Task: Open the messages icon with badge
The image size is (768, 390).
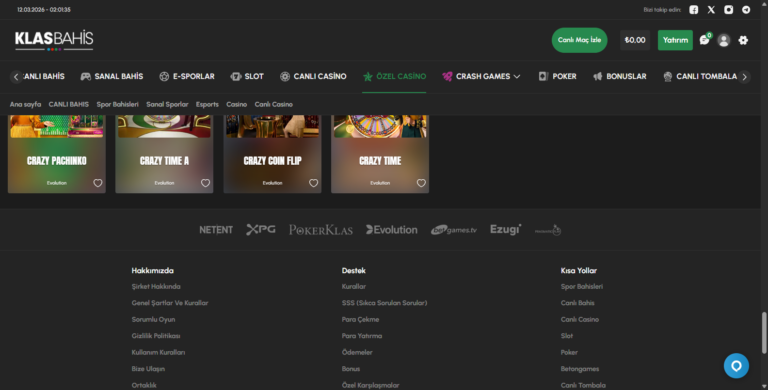Action: pyautogui.click(x=705, y=40)
